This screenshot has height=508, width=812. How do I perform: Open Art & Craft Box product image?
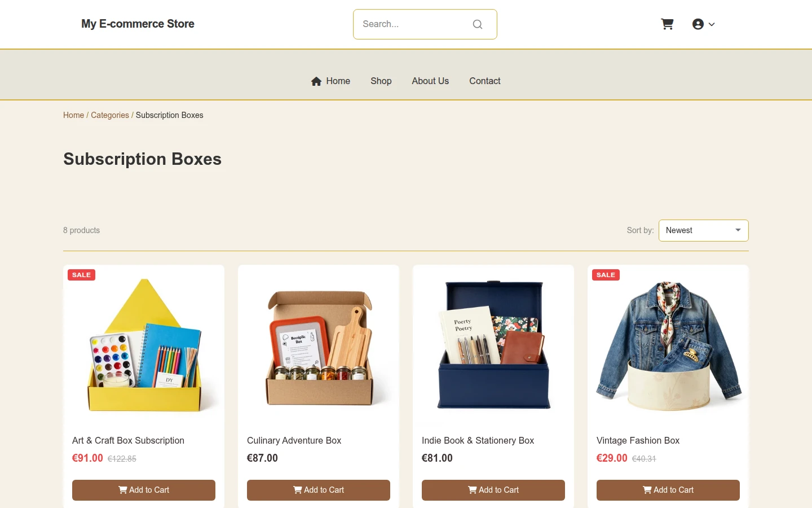click(x=144, y=345)
